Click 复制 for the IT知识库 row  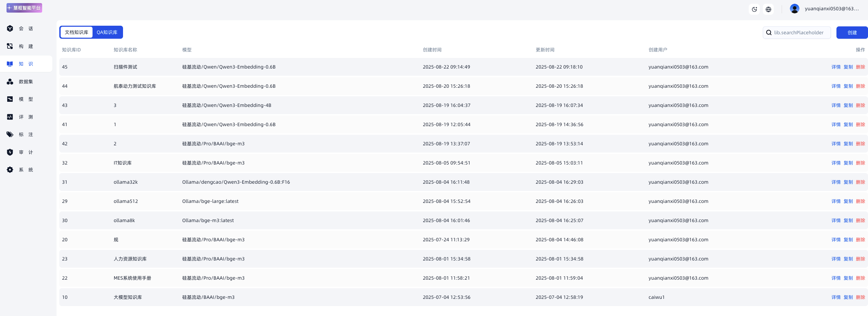[848, 163]
